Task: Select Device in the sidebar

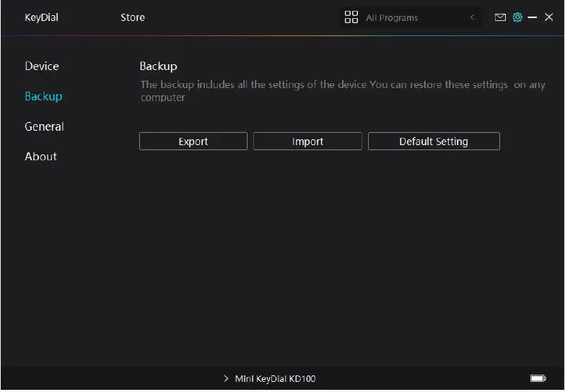Action: point(42,66)
